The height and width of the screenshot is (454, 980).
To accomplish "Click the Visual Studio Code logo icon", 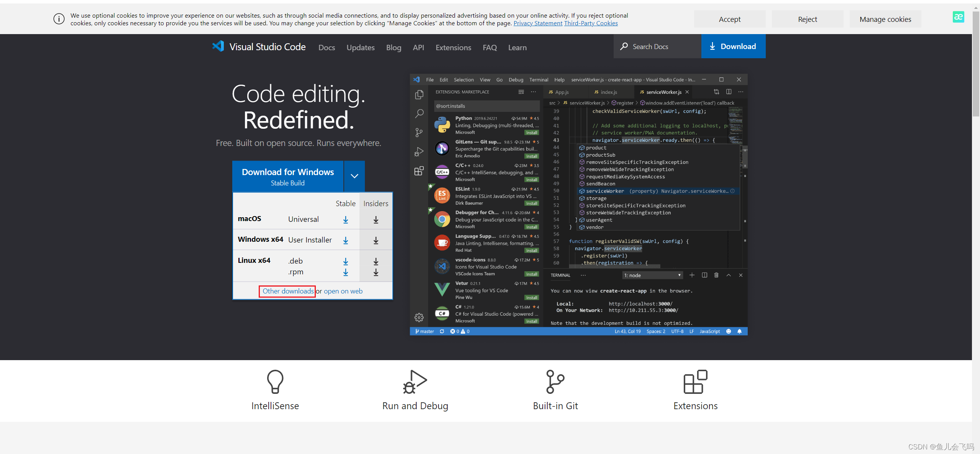I will click(x=218, y=46).
